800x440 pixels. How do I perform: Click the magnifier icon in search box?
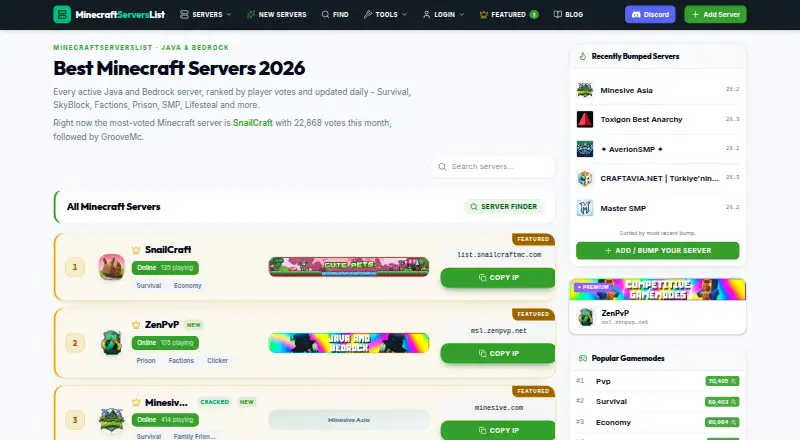pos(442,166)
